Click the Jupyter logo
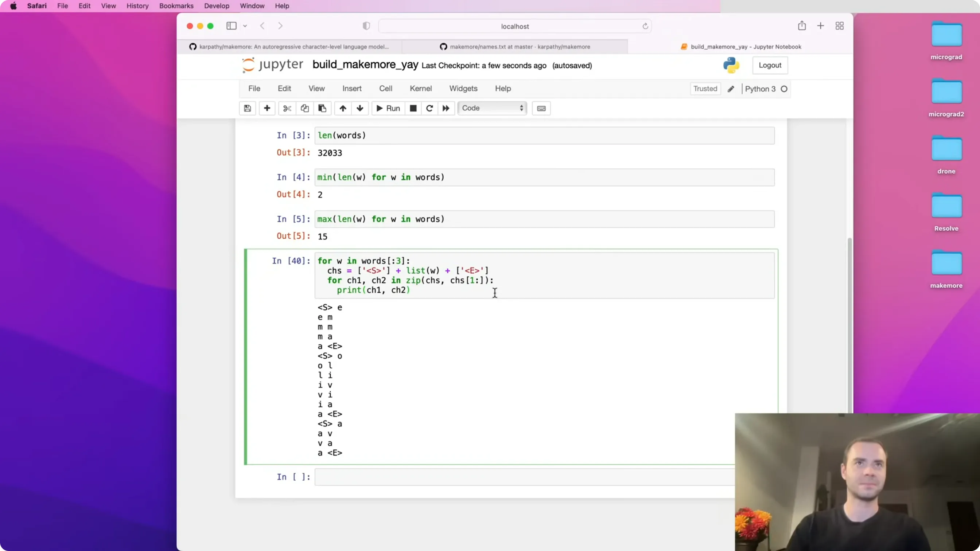 [x=273, y=65]
